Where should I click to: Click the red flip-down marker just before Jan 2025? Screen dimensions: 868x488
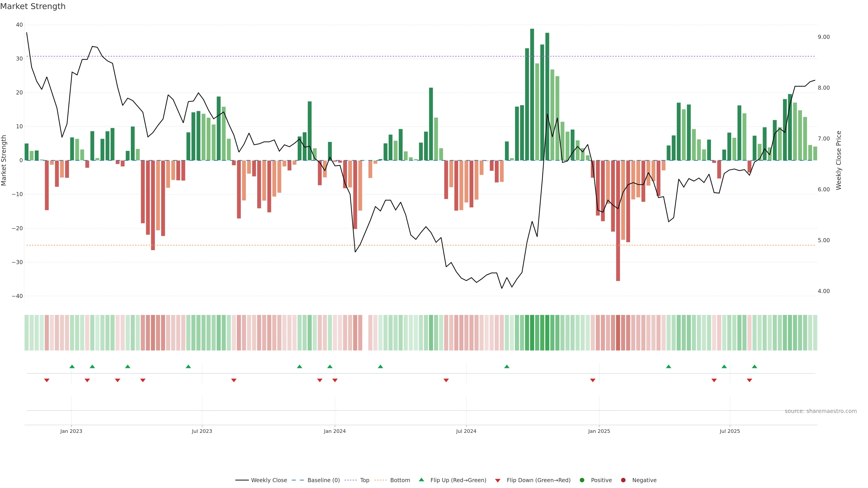click(x=593, y=380)
